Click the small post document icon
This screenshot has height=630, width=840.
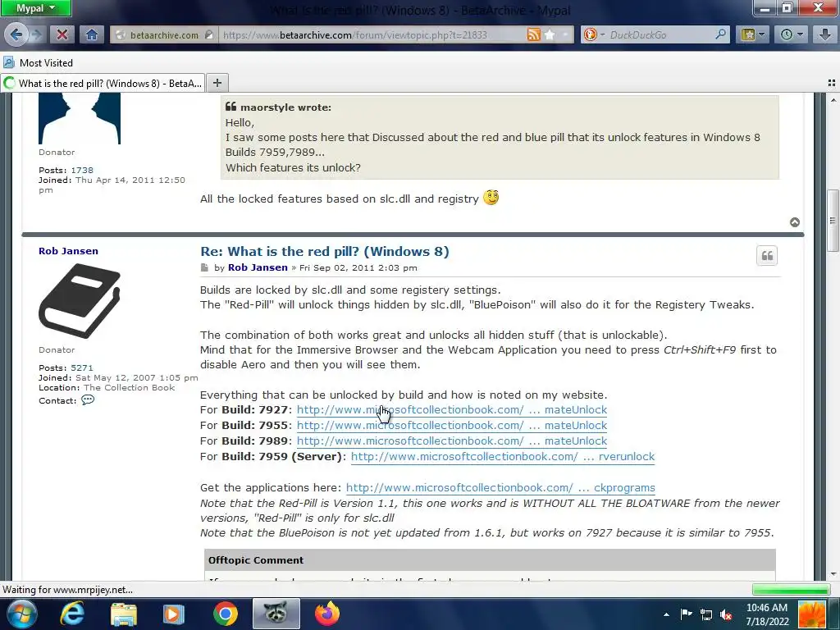pyautogui.click(x=204, y=267)
